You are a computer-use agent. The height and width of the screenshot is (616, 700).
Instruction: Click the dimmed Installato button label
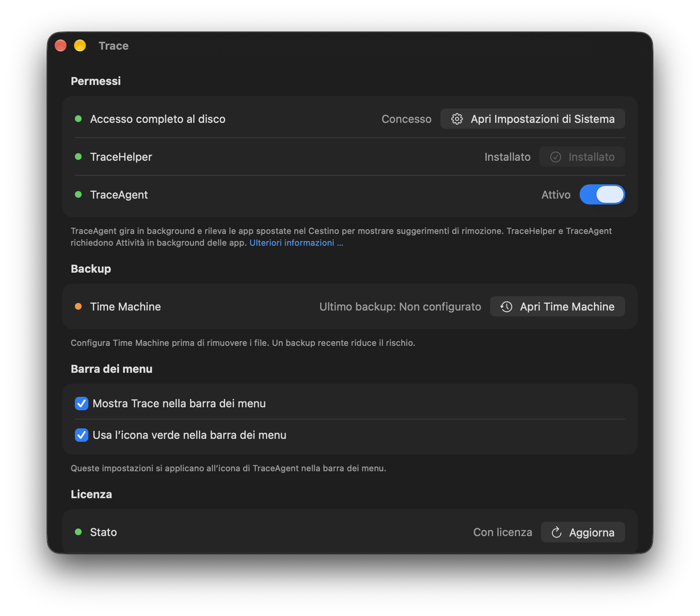591,157
